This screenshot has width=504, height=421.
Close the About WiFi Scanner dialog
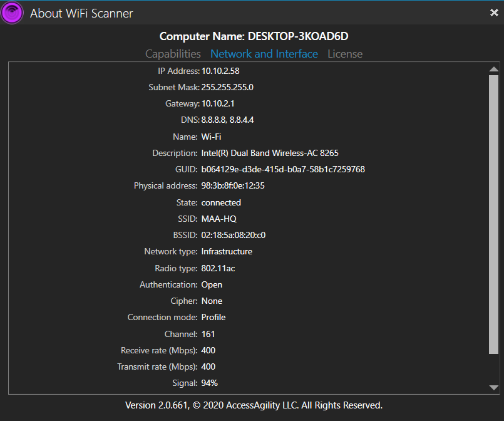tap(494, 13)
